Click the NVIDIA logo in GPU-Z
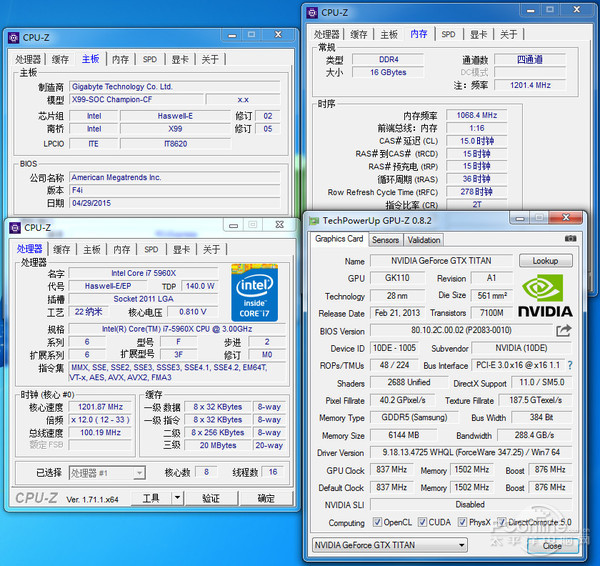 pyautogui.click(x=545, y=295)
